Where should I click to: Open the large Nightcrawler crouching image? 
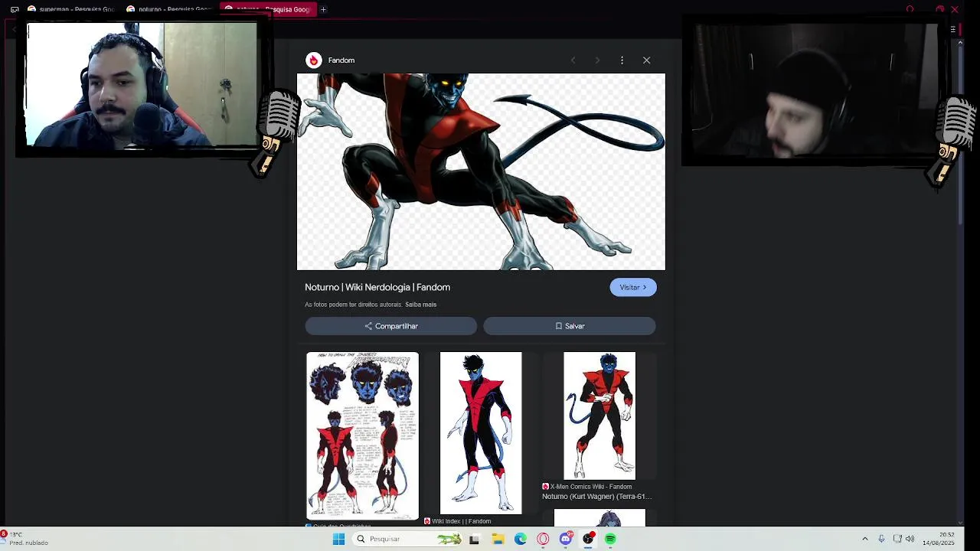click(481, 171)
